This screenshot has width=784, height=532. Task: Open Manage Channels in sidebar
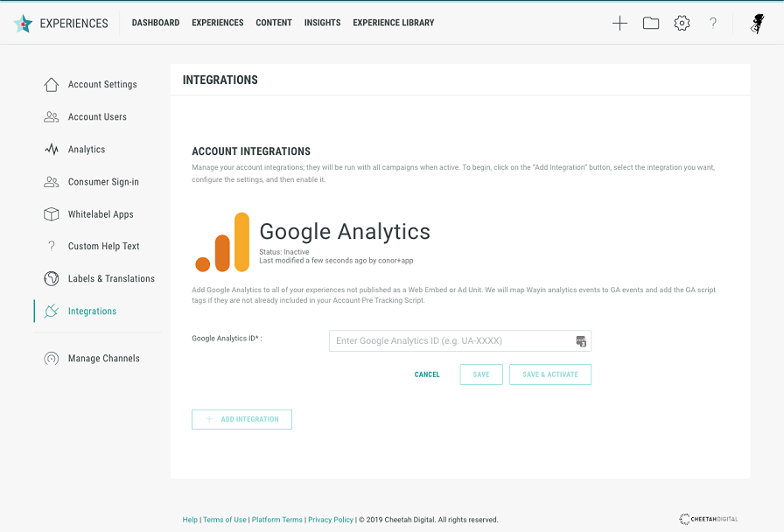coord(103,359)
